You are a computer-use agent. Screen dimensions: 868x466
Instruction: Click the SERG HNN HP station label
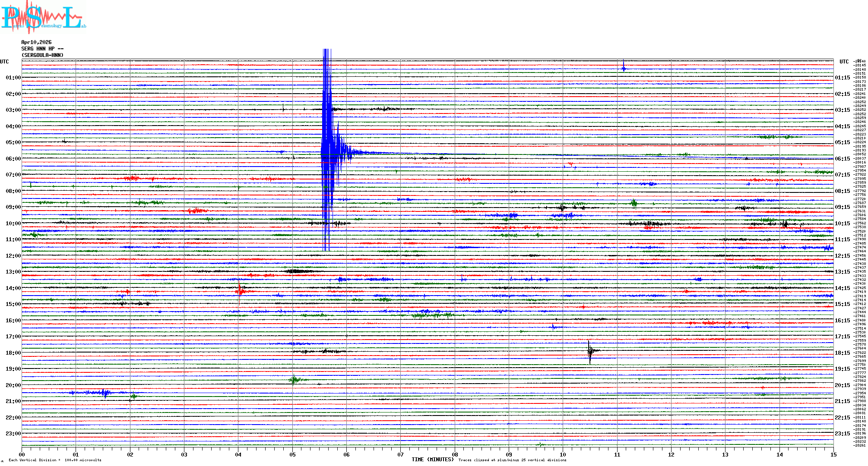point(42,49)
